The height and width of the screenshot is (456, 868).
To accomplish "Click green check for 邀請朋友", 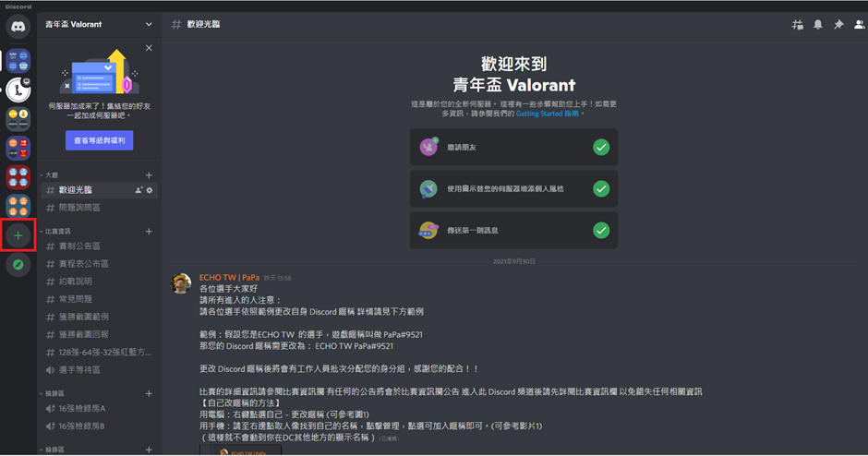I will click(x=601, y=147).
